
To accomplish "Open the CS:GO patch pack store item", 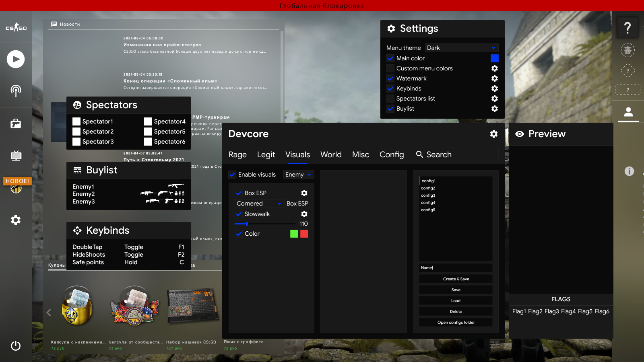I will [193, 306].
